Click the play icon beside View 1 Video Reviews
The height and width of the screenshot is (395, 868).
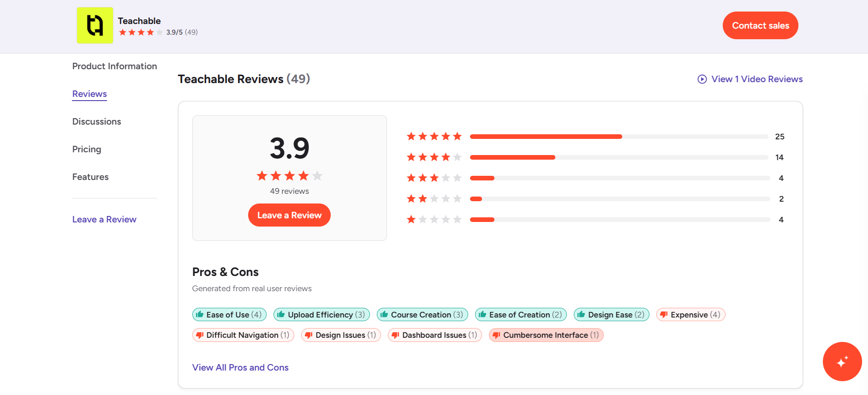click(702, 79)
